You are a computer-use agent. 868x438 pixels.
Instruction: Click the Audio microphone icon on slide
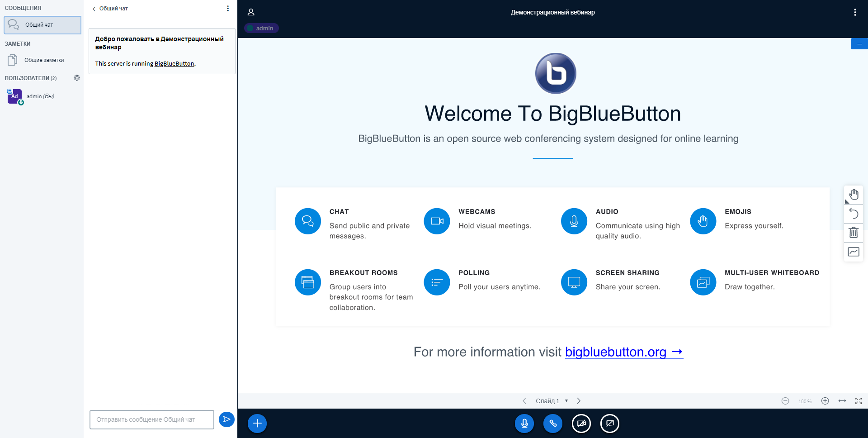coord(574,221)
